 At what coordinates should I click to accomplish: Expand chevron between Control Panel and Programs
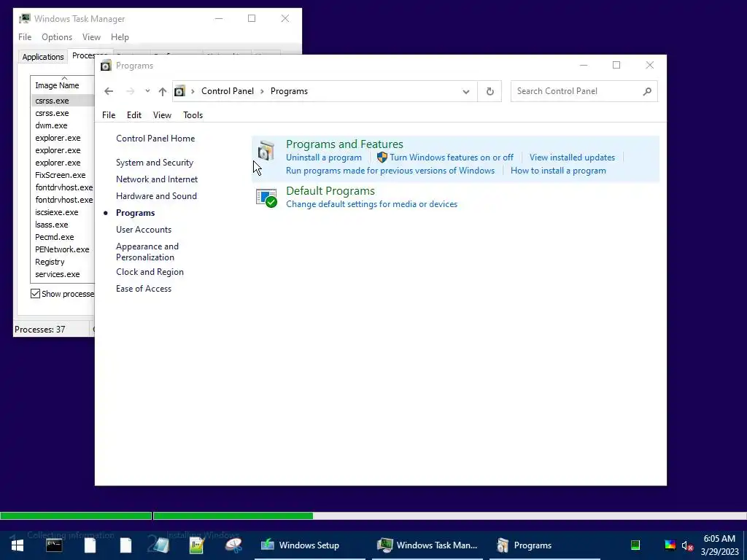coord(262,91)
